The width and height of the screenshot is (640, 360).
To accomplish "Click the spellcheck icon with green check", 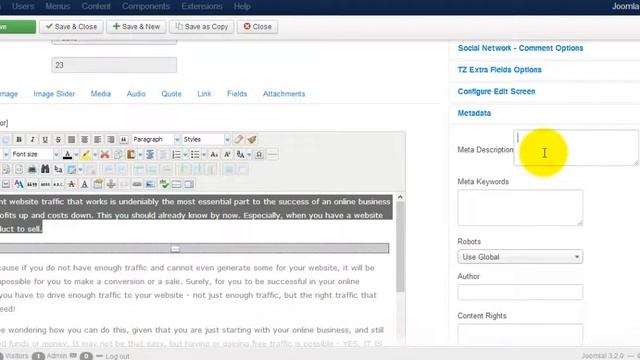I will pos(164,184).
